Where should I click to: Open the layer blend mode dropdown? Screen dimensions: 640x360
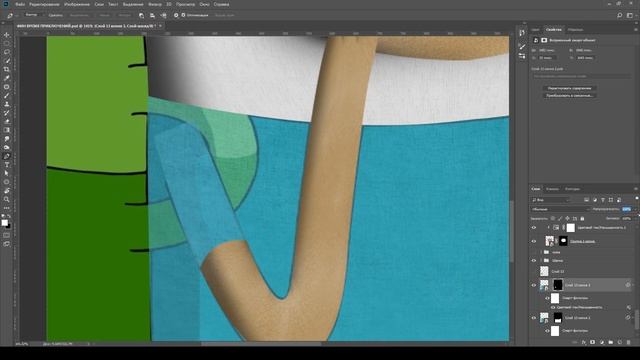pyautogui.click(x=560, y=209)
